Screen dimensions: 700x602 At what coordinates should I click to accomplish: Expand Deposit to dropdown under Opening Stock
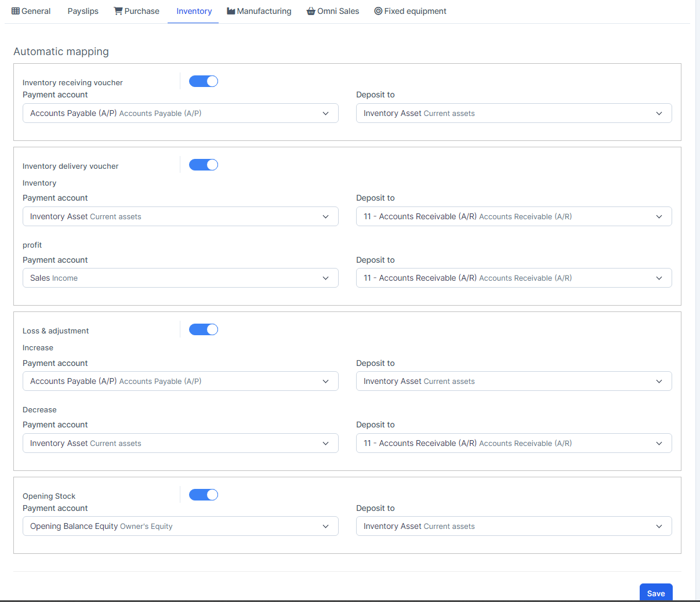click(514, 526)
